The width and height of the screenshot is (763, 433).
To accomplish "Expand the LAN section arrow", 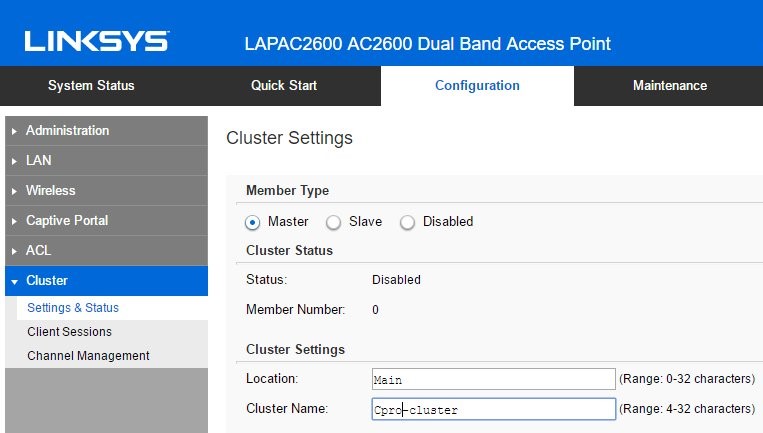I will [14, 161].
